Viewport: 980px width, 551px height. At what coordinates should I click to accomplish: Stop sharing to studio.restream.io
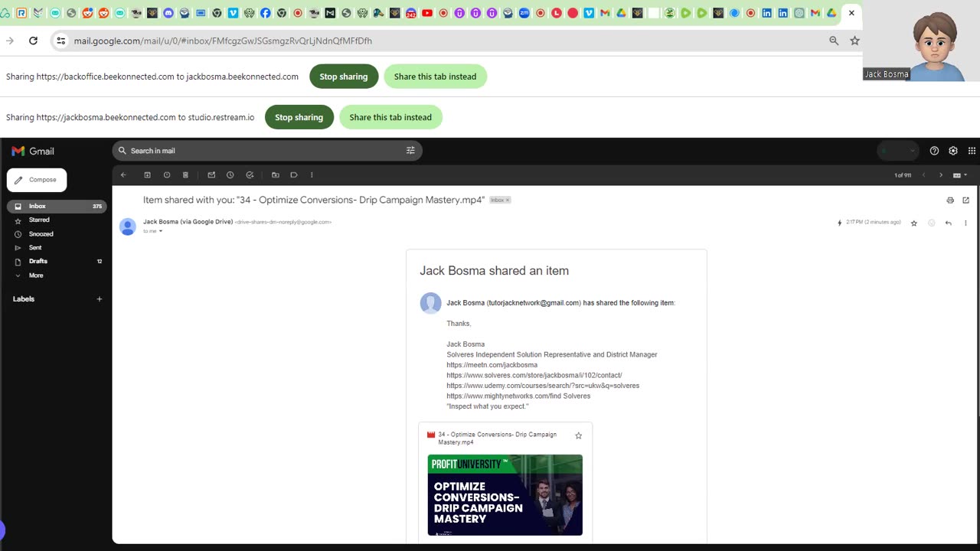click(x=299, y=117)
